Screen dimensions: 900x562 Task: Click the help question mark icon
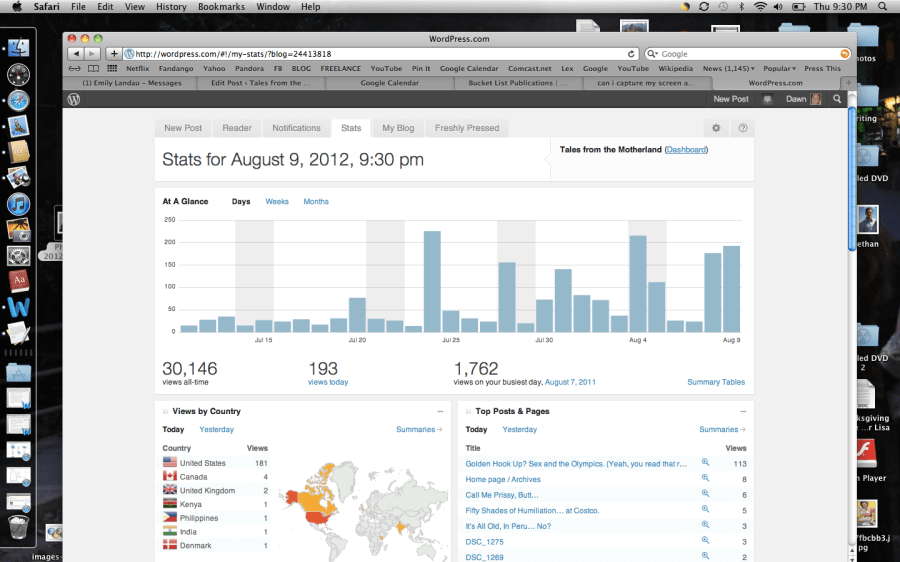(x=743, y=128)
